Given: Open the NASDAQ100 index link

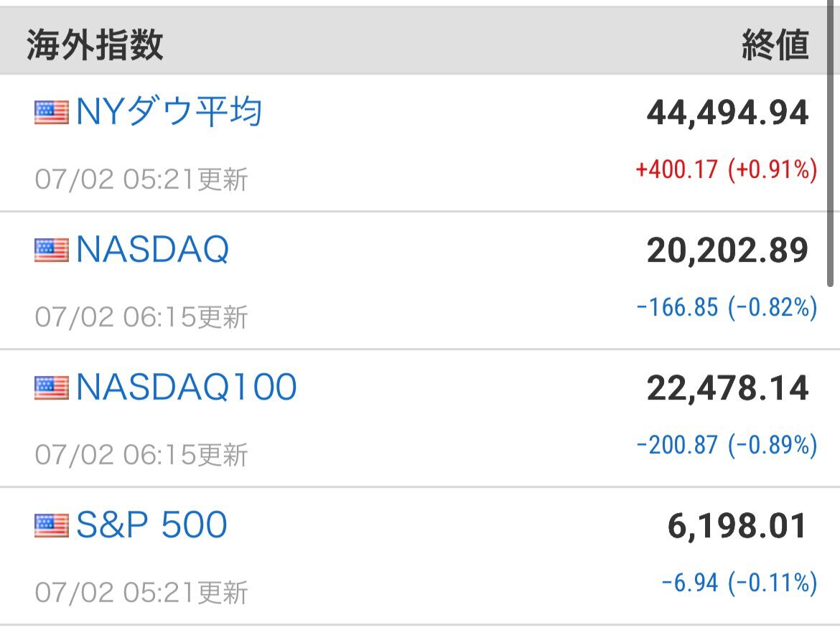Looking at the screenshot, I should (x=187, y=387).
